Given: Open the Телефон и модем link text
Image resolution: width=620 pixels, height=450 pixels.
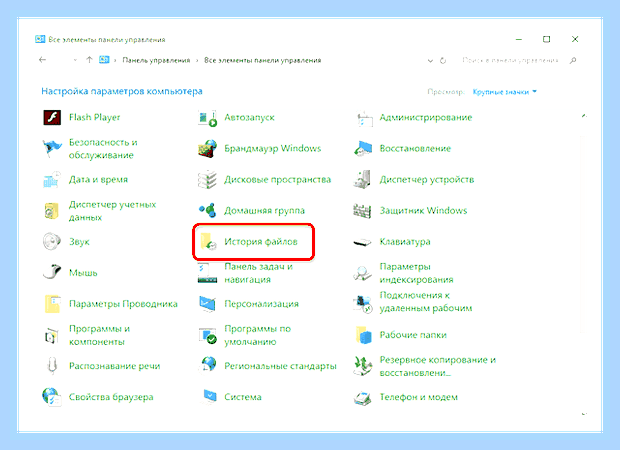Looking at the screenshot, I should pyautogui.click(x=419, y=397).
